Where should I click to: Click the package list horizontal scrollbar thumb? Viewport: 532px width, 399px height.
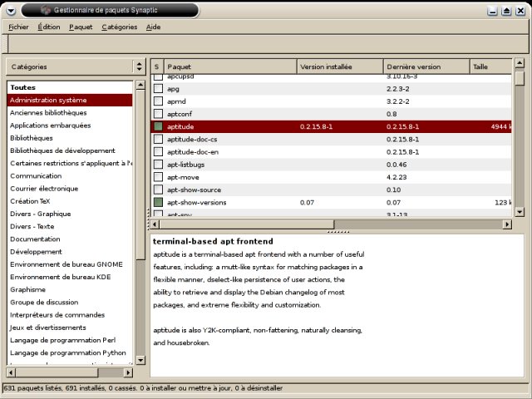247,224
